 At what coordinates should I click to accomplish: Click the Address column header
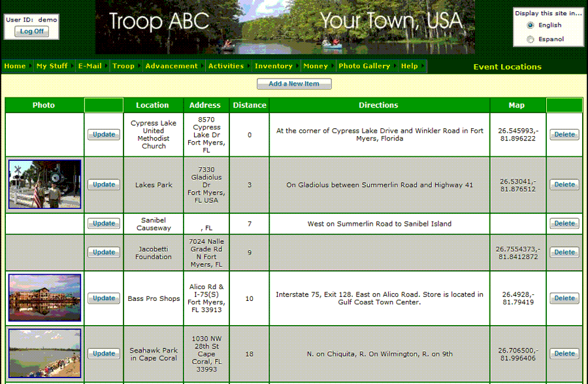pyautogui.click(x=205, y=105)
